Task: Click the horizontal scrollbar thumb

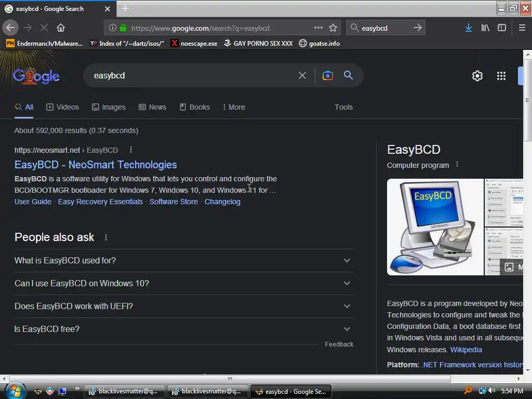Action: click(230, 379)
